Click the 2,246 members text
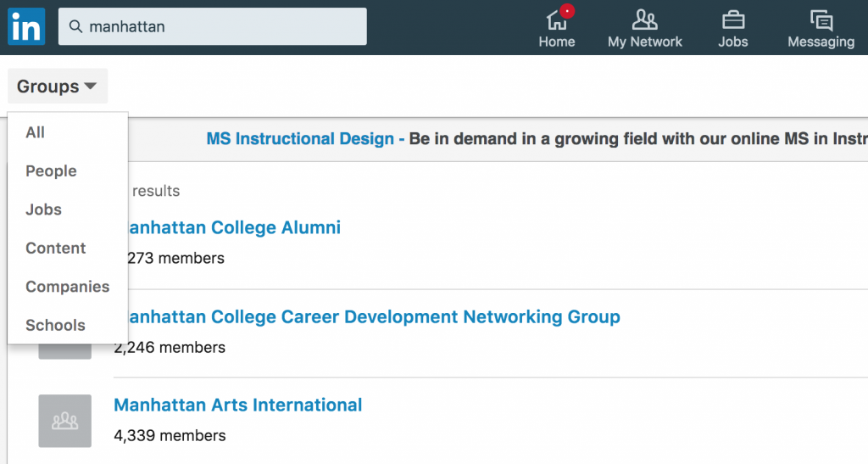This screenshot has height=464, width=868. coord(170,348)
